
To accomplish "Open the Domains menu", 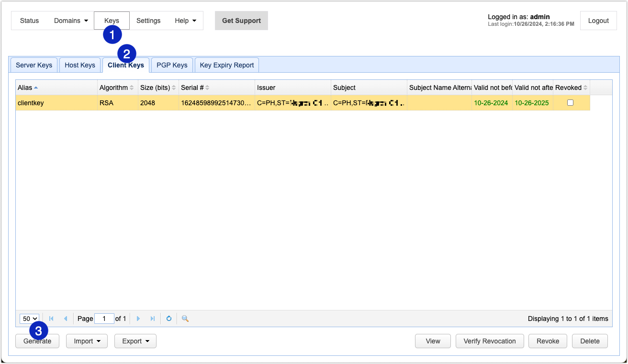I will (71, 21).
